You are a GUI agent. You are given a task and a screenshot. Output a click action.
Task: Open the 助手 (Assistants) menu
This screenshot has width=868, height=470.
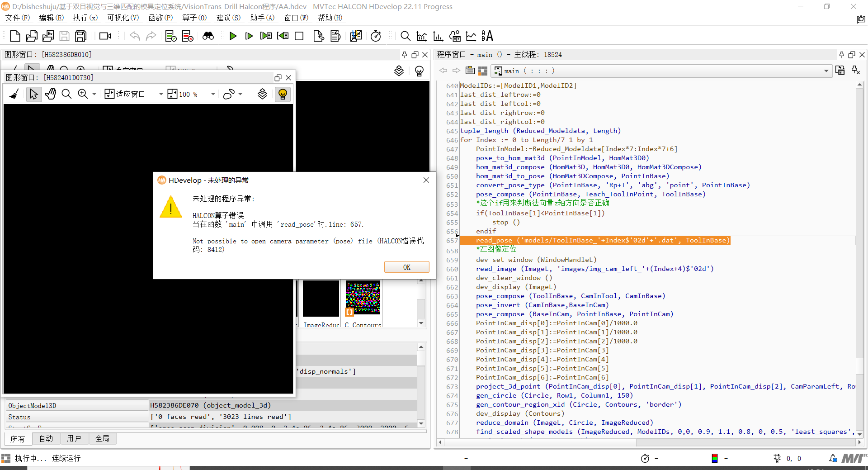pyautogui.click(x=262, y=18)
